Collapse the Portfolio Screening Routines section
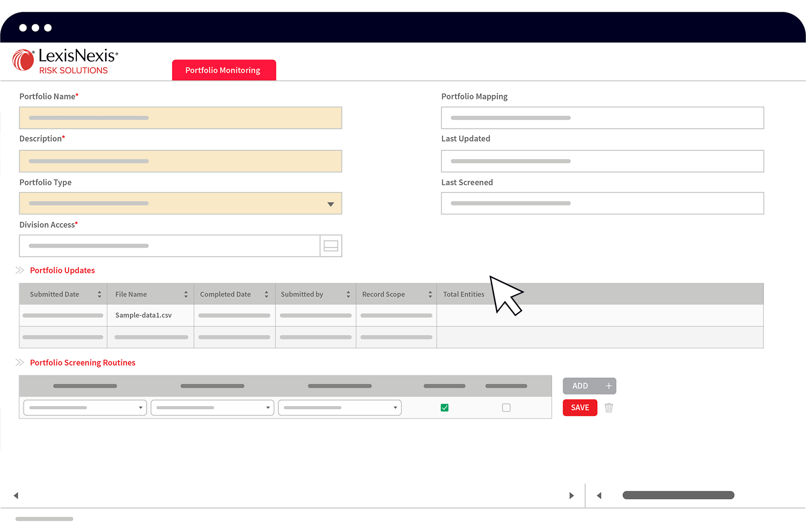Image resolution: width=806 pixels, height=532 pixels. tap(20, 363)
